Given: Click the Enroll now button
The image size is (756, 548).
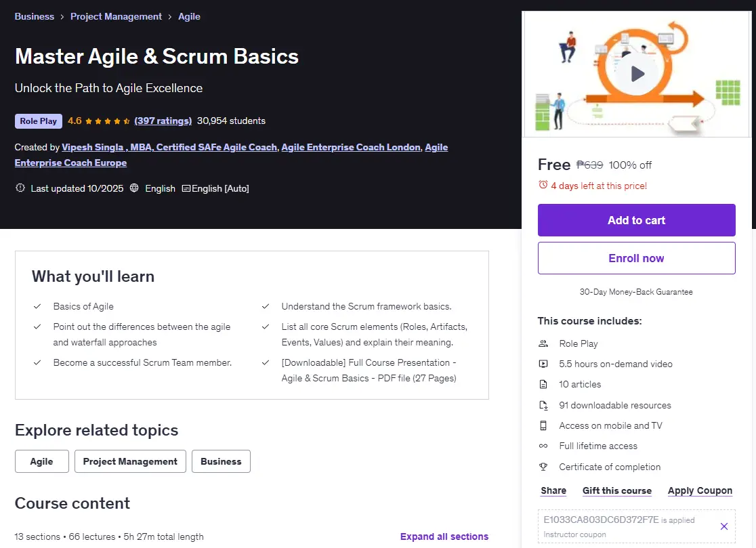Looking at the screenshot, I should click(636, 258).
